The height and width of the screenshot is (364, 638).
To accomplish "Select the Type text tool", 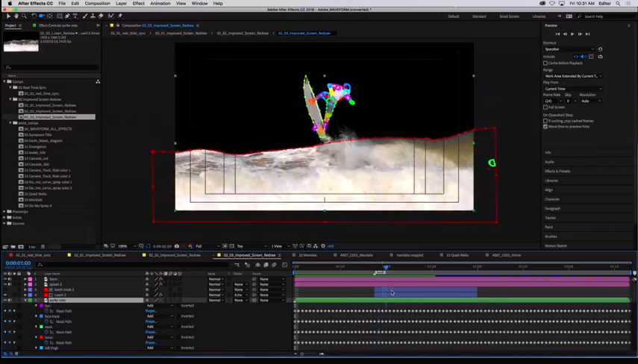I will [x=75, y=16].
